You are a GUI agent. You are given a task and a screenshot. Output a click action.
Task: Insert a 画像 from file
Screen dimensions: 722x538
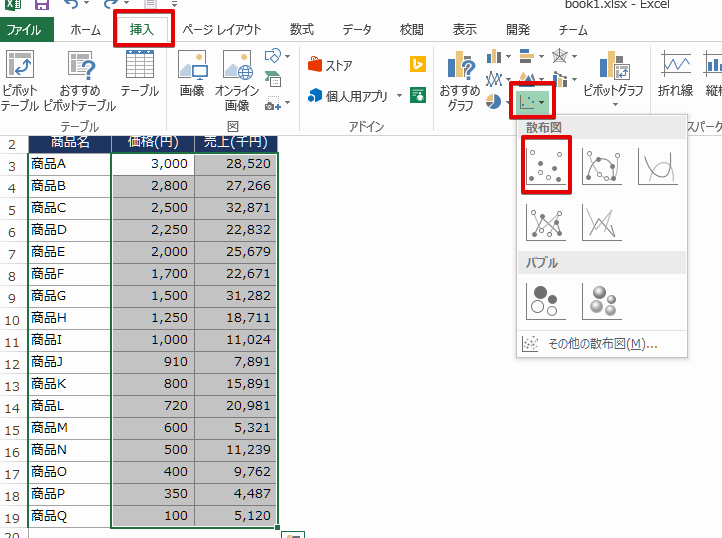[192, 74]
